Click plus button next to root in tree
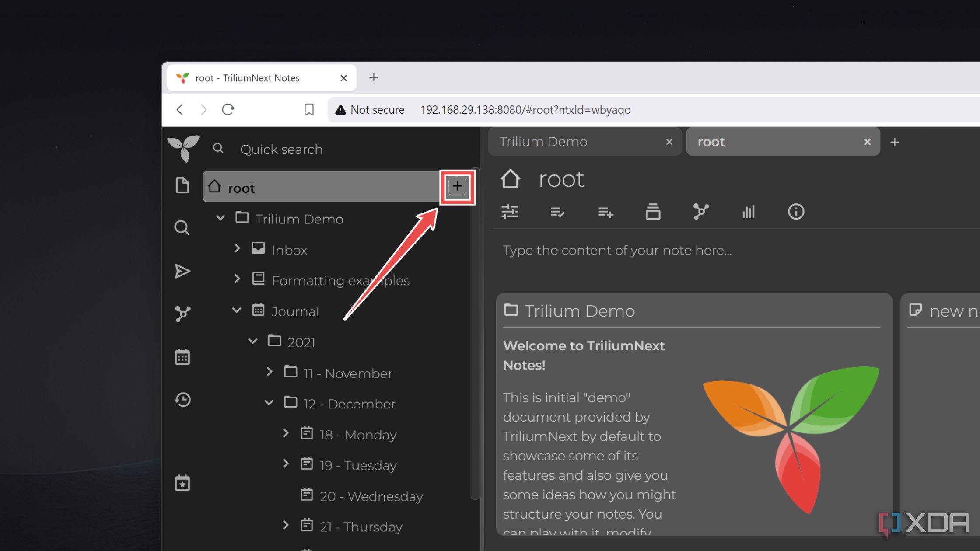Viewport: 980px width, 551px height. (x=457, y=187)
